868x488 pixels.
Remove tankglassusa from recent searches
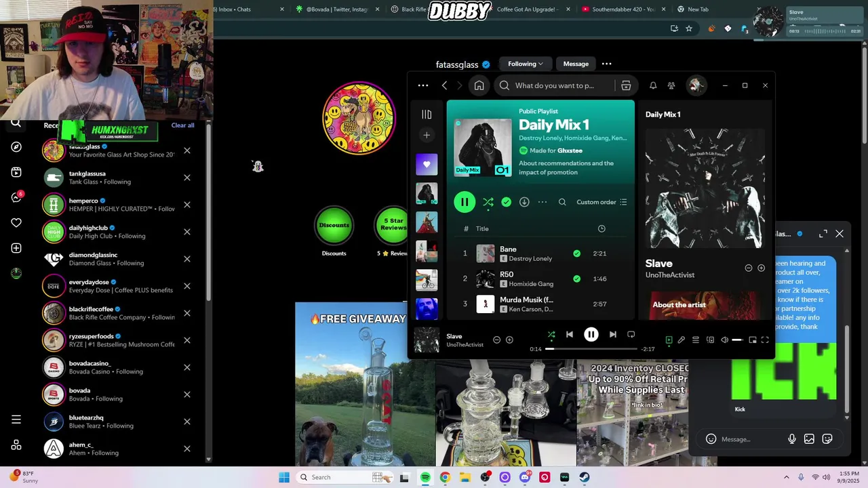[187, 178]
